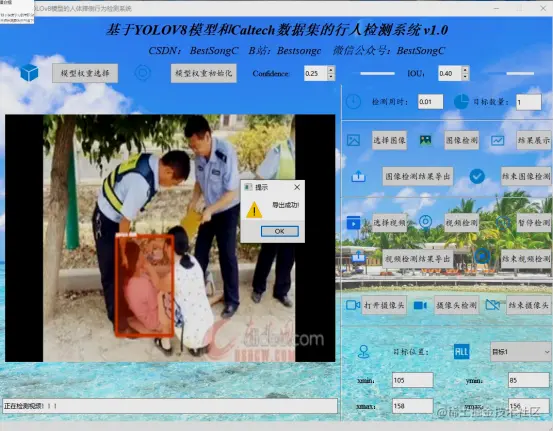This screenshot has width=554, height=432.
Task: Click the location pin icon beside 目标位置
Action: pyautogui.click(x=364, y=352)
